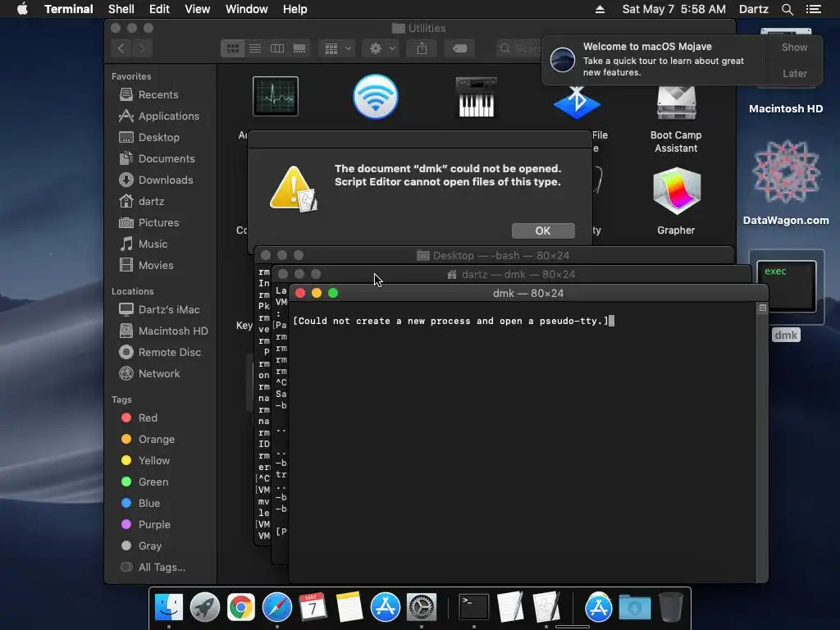Open Google Chrome from the Dock
This screenshot has height=630, width=840.
pos(241,608)
